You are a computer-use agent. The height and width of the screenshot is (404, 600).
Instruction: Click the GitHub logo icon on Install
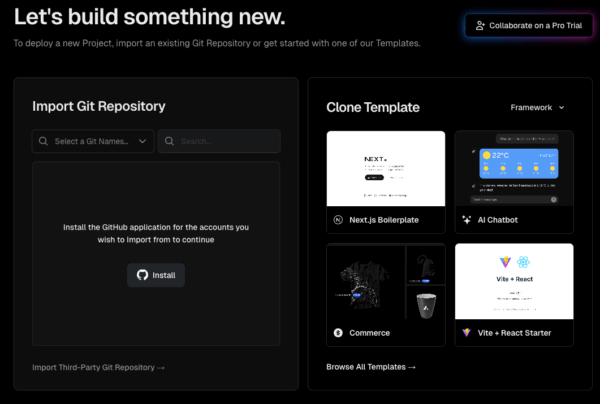pyautogui.click(x=142, y=275)
